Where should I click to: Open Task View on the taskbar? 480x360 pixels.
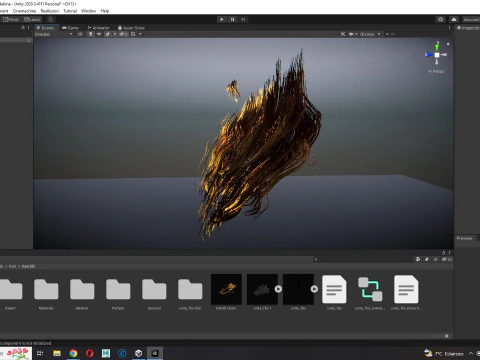(40, 353)
